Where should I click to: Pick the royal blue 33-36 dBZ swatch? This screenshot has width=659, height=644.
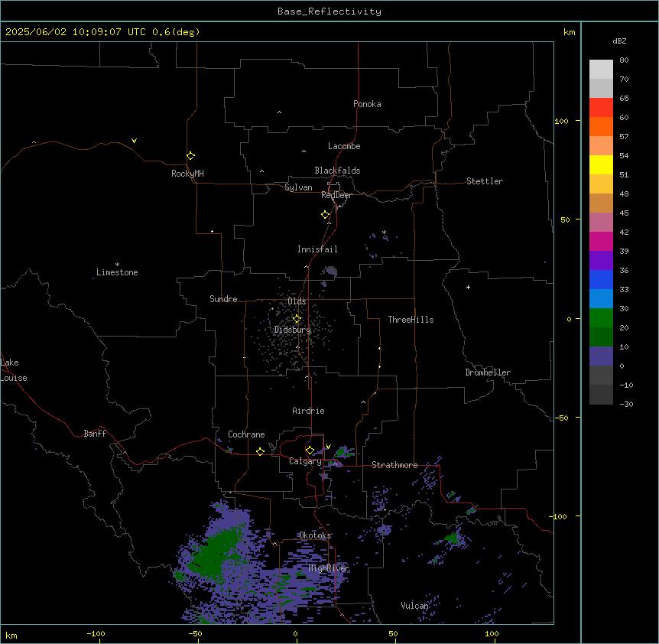pyautogui.click(x=601, y=279)
